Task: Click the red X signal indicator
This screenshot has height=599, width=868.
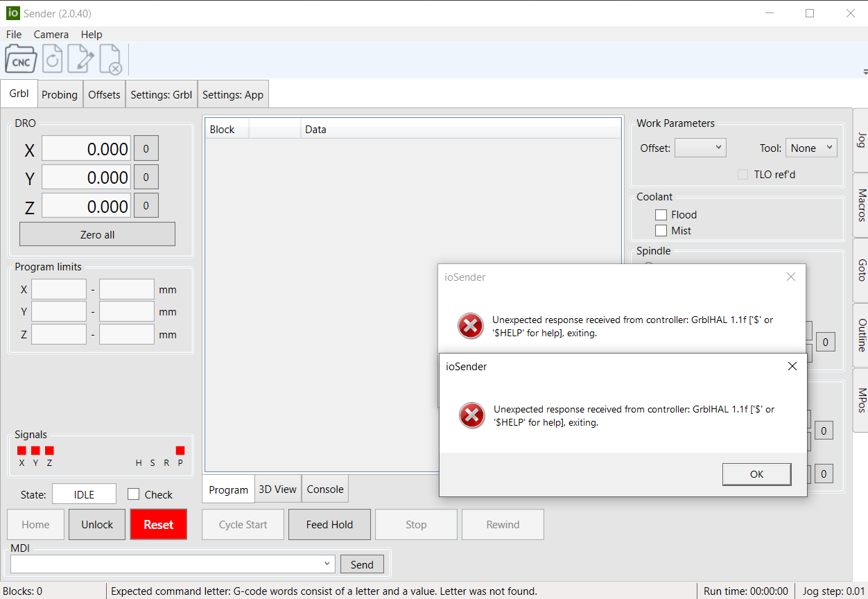Action: pyautogui.click(x=21, y=451)
